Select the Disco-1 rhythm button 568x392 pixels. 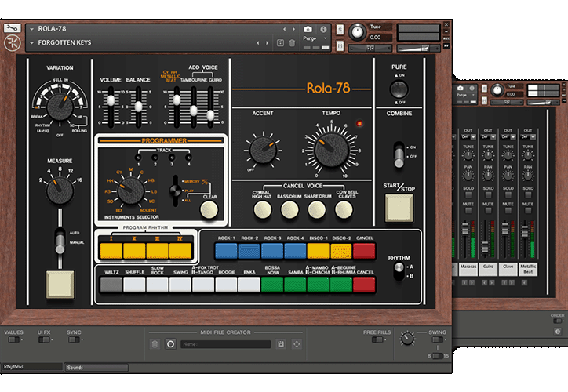click(318, 251)
